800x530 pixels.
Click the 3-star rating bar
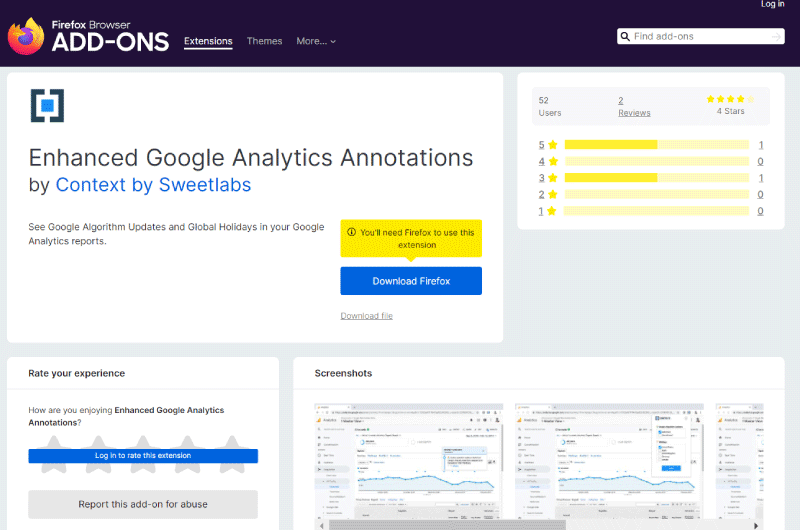pos(657,178)
